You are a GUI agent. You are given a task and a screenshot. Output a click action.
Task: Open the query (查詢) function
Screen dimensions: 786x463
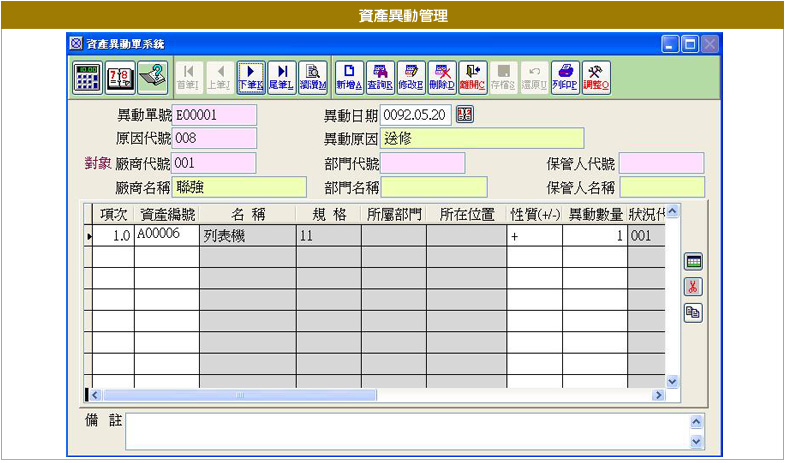tap(379, 77)
